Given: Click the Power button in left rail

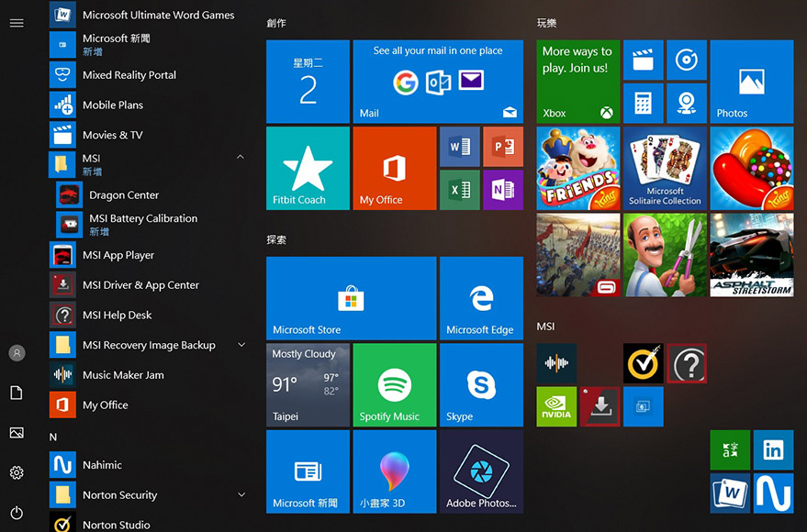Looking at the screenshot, I should 17,513.
